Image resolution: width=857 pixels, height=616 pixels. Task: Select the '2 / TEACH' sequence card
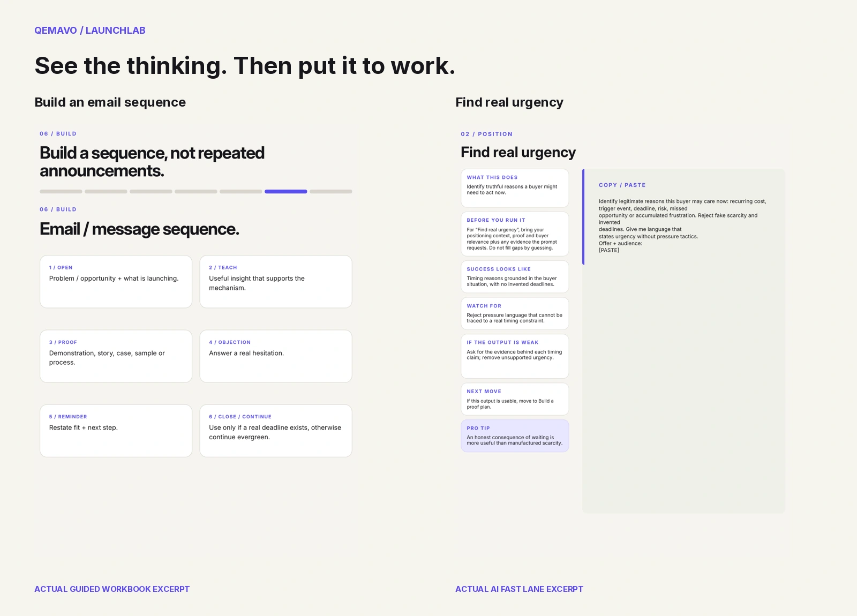276,282
